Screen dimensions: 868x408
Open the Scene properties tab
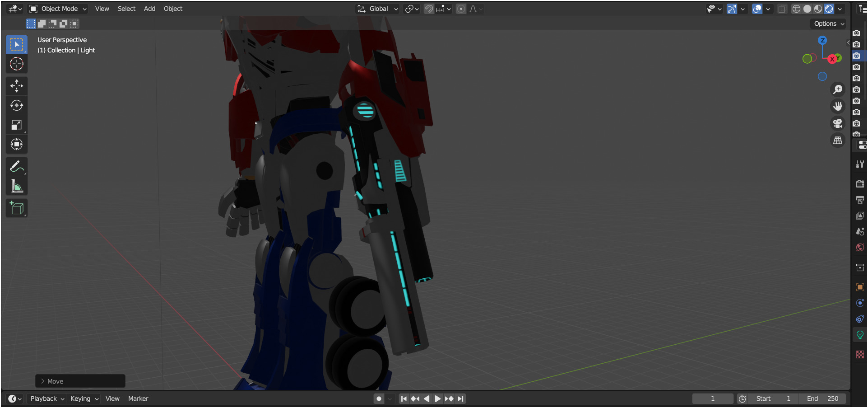pyautogui.click(x=860, y=231)
